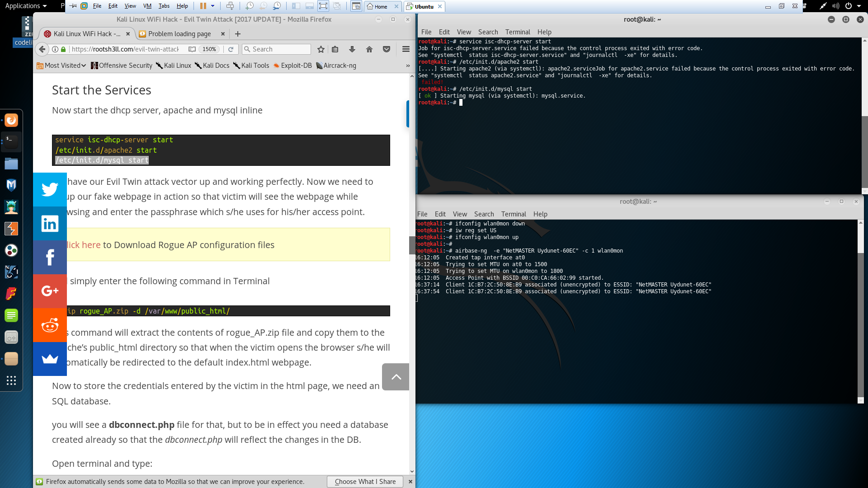Open Aircrack-ng bookmark
The height and width of the screenshot is (488, 868).
(x=336, y=66)
